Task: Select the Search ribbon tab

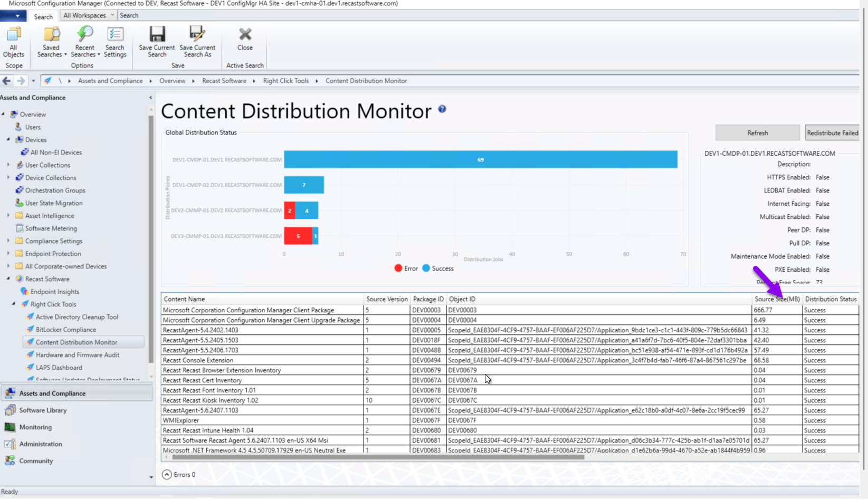Action: point(43,16)
